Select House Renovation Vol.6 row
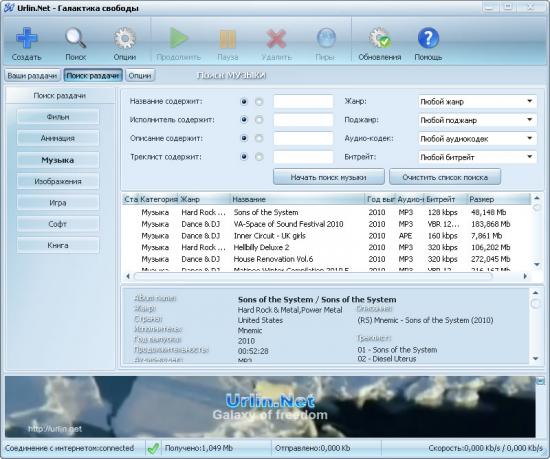The width and height of the screenshot is (550, 459). 326,259
